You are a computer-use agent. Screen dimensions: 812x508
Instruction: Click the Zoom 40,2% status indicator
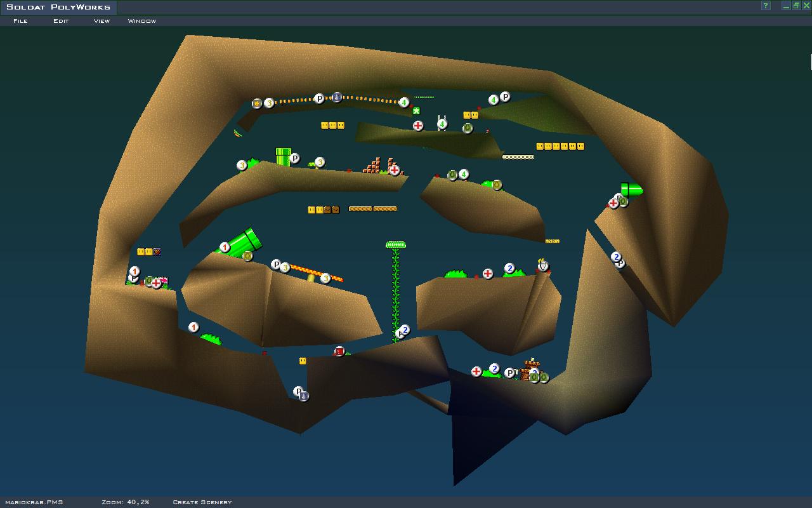[x=125, y=502]
